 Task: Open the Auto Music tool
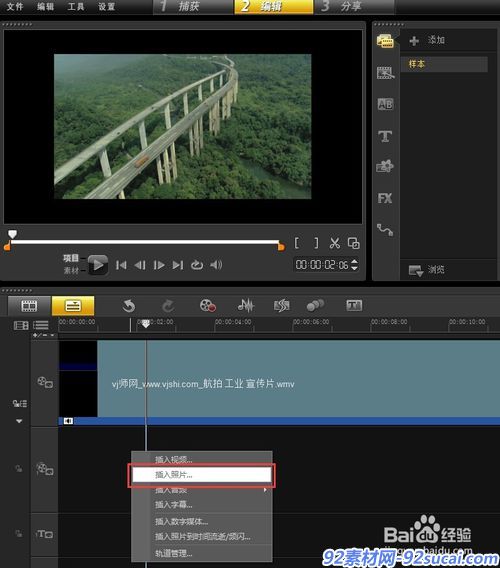click(x=282, y=305)
